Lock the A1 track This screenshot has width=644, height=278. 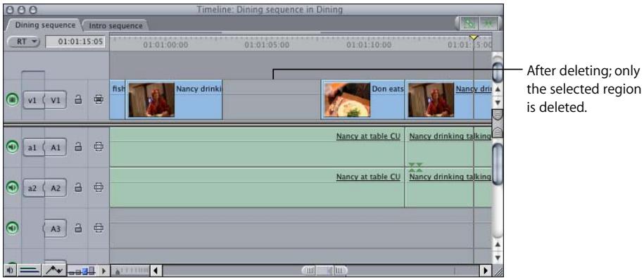[77, 146]
